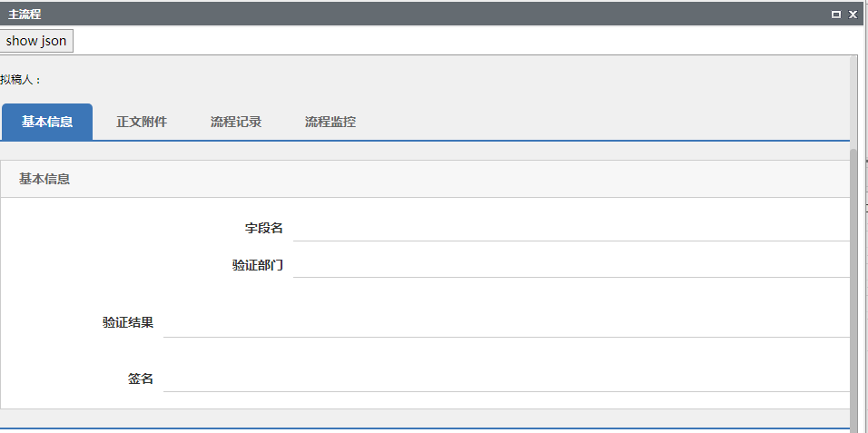Click the 签名 input field
Image resolution: width=868 pixels, height=433 pixels.
tap(506, 379)
